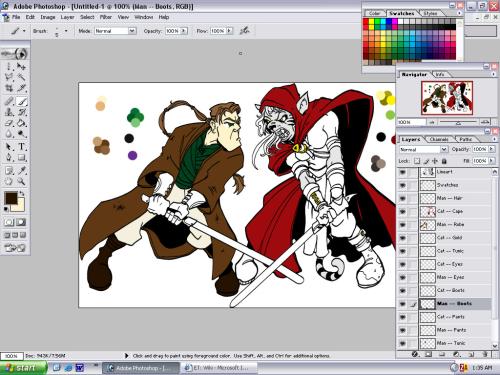Select the Path Selection arrow tool
Viewport: 500px width, 375px height.
pyautogui.click(x=9, y=147)
